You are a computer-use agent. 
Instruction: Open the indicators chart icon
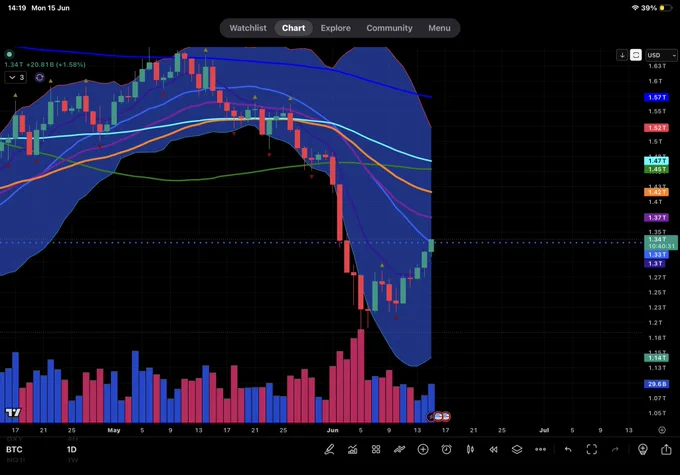tap(353, 449)
